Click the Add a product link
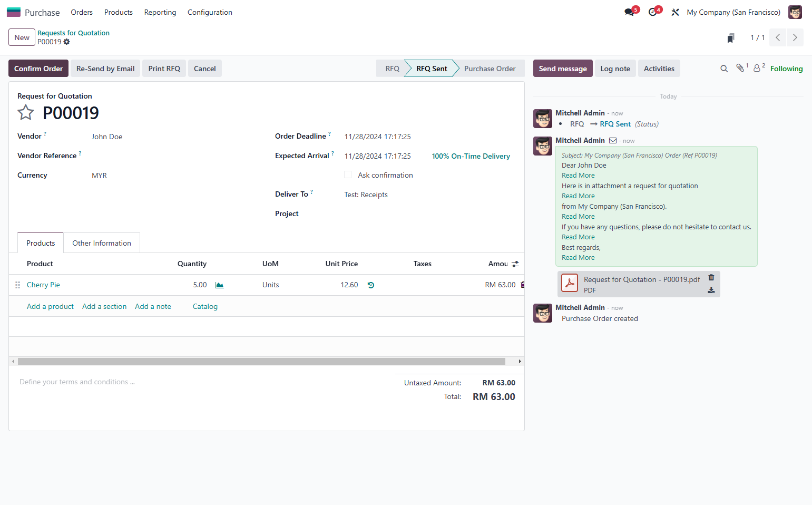Viewport: 812px width, 505px height. [50, 306]
